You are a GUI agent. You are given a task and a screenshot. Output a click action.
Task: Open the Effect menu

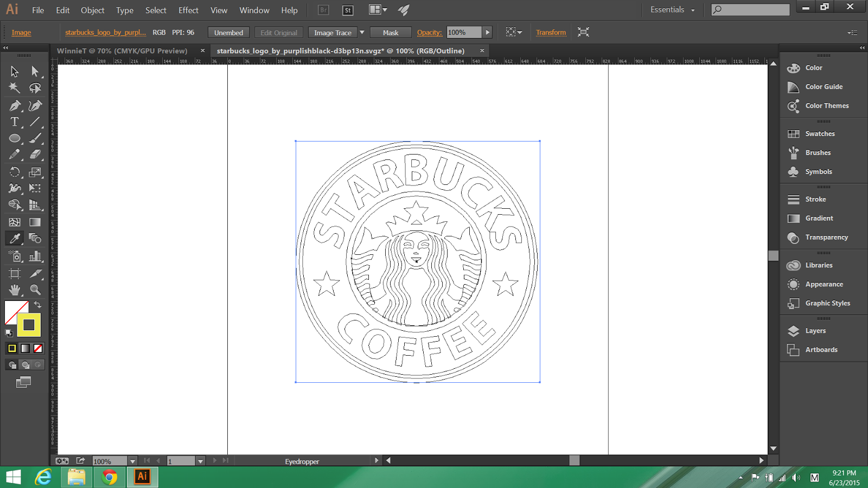pos(188,10)
